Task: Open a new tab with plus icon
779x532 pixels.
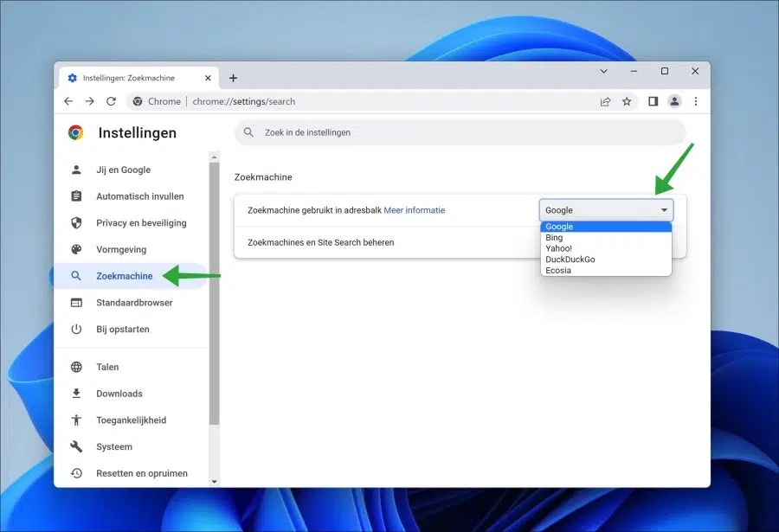Action: [x=233, y=78]
